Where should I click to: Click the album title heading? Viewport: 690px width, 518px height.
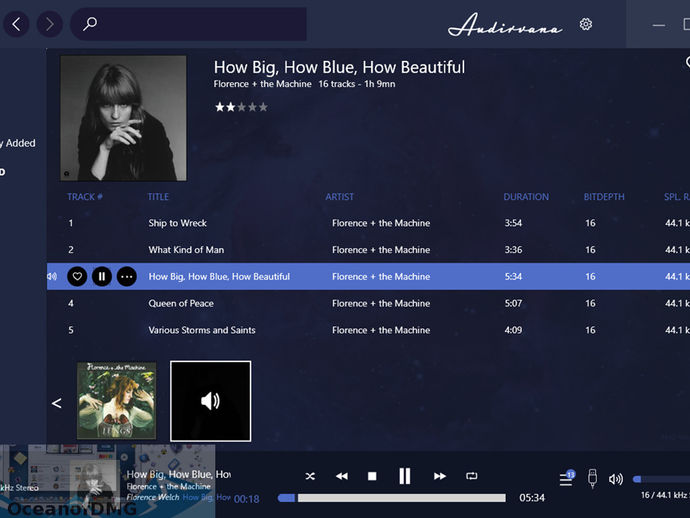[x=339, y=67]
